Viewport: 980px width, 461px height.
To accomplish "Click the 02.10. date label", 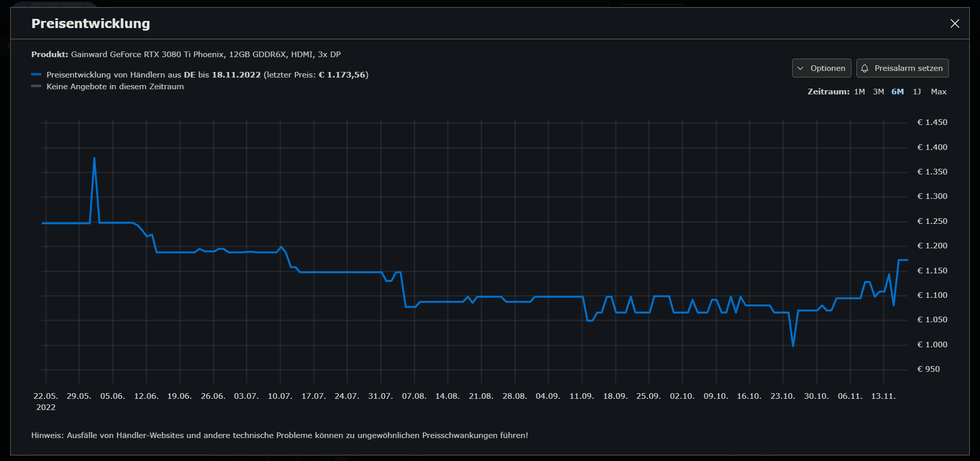I will (682, 396).
